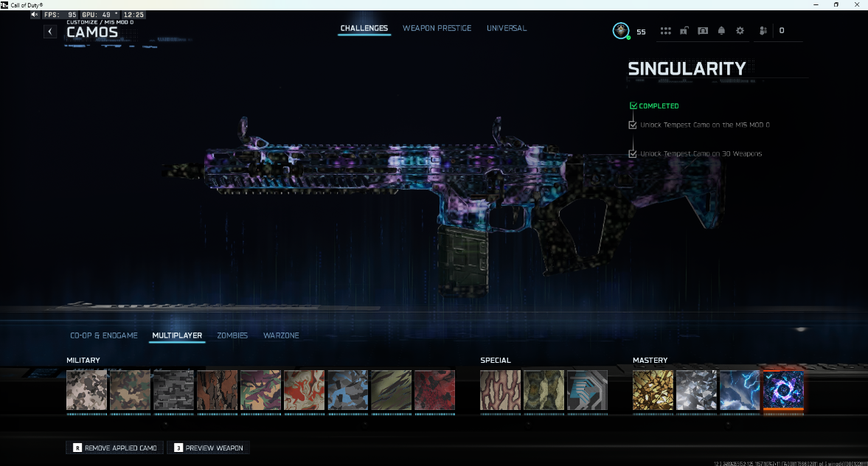Open the headset voice chat icon
The image size is (868, 466).
[703, 31]
